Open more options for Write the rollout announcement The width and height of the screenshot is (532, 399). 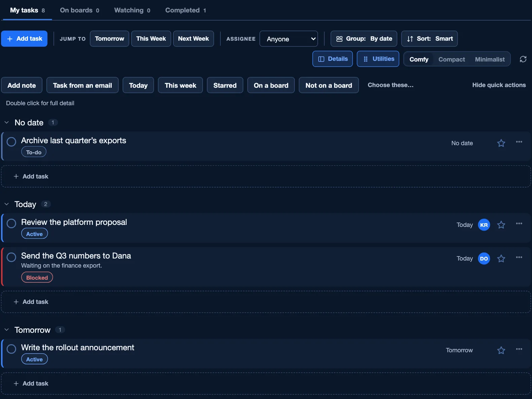click(x=519, y=349)
